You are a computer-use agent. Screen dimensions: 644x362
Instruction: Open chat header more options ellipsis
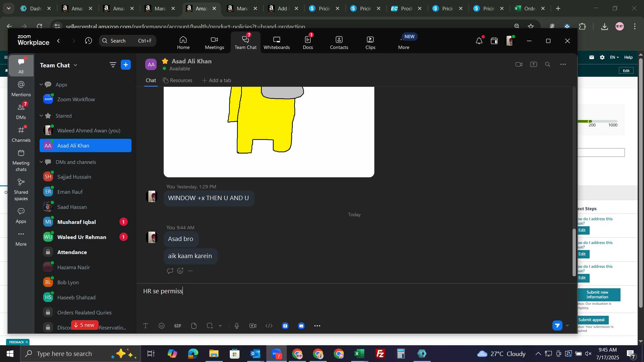click(563, 64)
